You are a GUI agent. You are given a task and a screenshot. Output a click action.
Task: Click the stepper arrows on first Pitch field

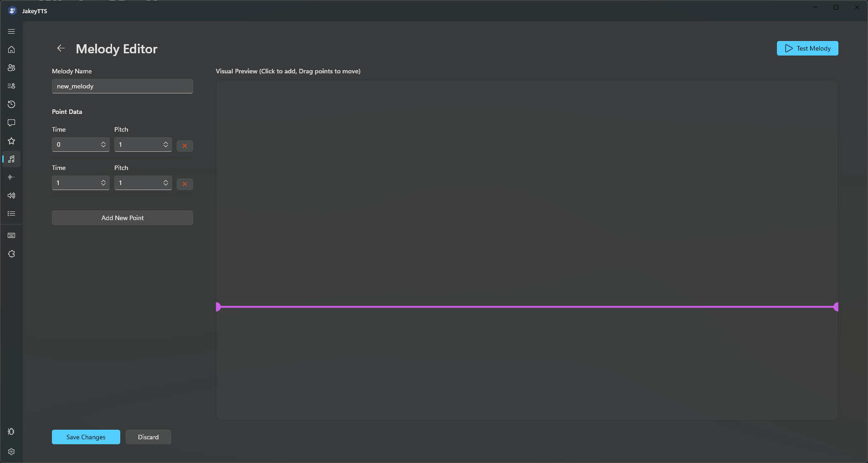(166, 144)
